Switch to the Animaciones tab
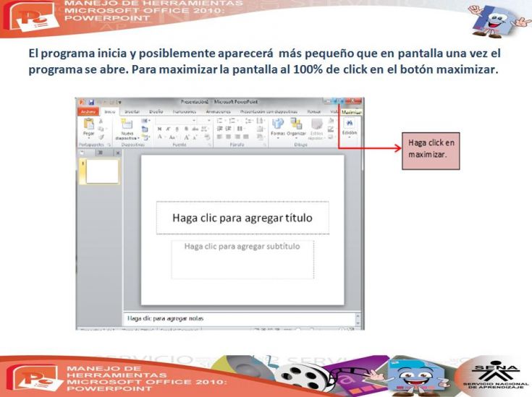Viewport: 532px width, 397px height. point(219,111)
